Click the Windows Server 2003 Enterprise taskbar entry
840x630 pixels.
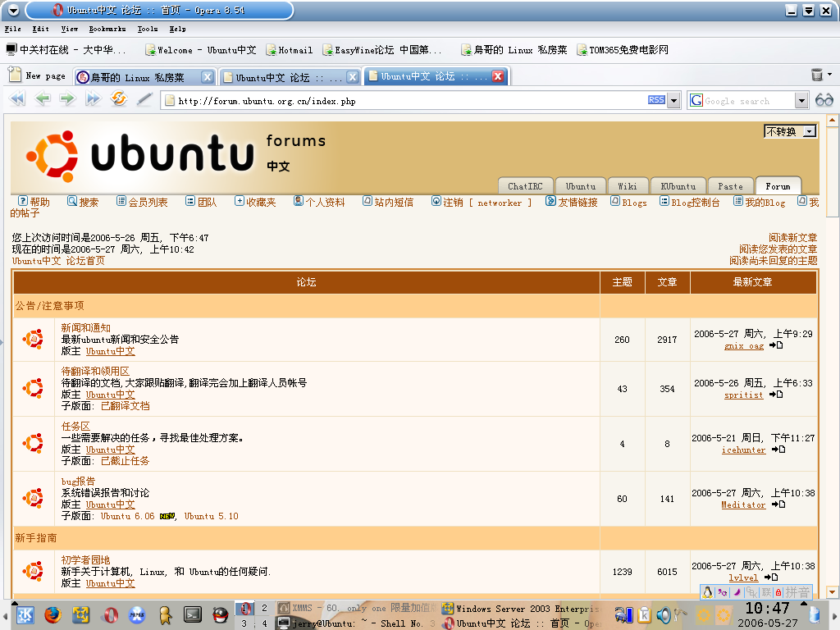[521, 608]
